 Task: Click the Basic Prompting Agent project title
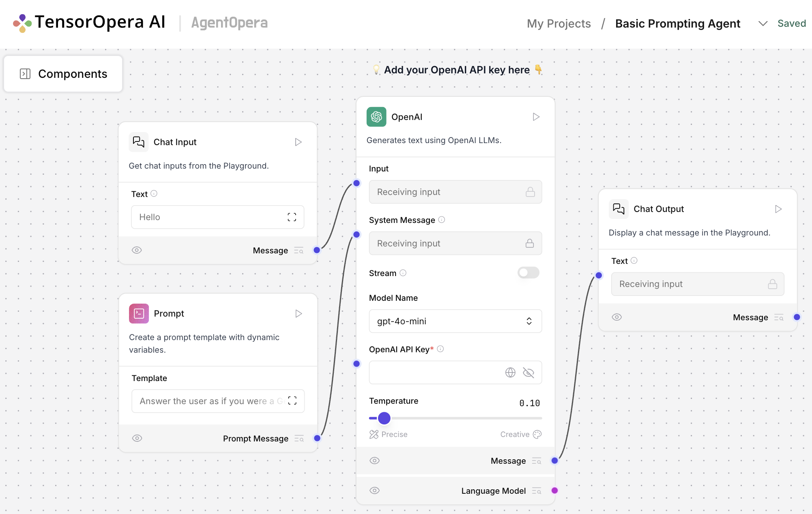point(677,24)
